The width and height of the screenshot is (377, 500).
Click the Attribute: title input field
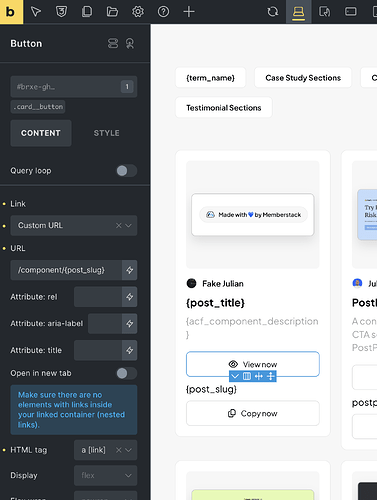coord(98,350)
